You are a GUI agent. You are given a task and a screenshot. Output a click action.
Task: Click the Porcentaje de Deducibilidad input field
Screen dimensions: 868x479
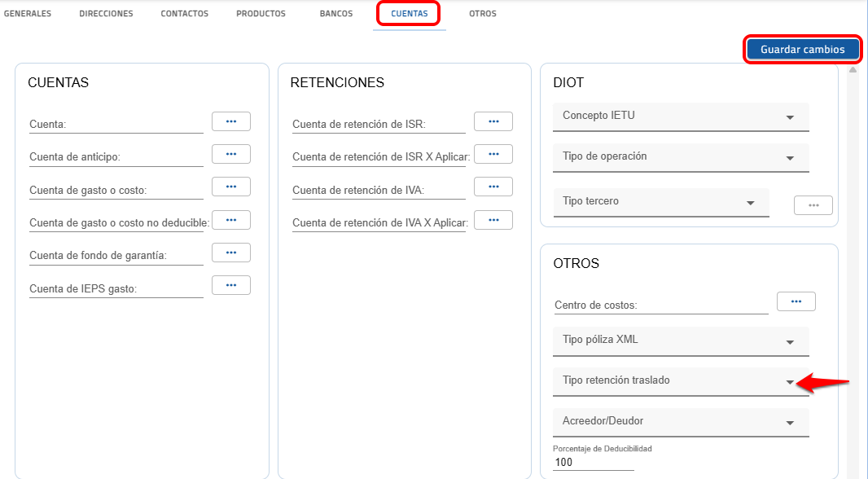(x=593, y=463)
